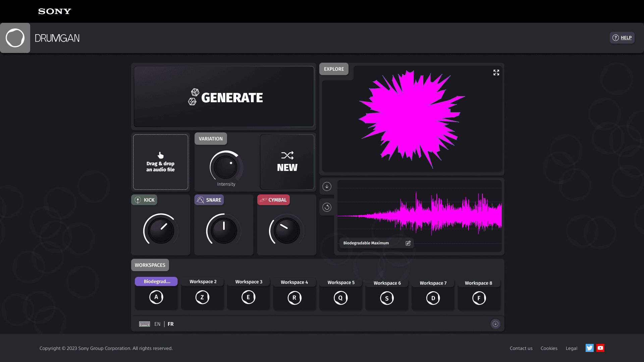Click the edit name pencil icon

point(408,243)
